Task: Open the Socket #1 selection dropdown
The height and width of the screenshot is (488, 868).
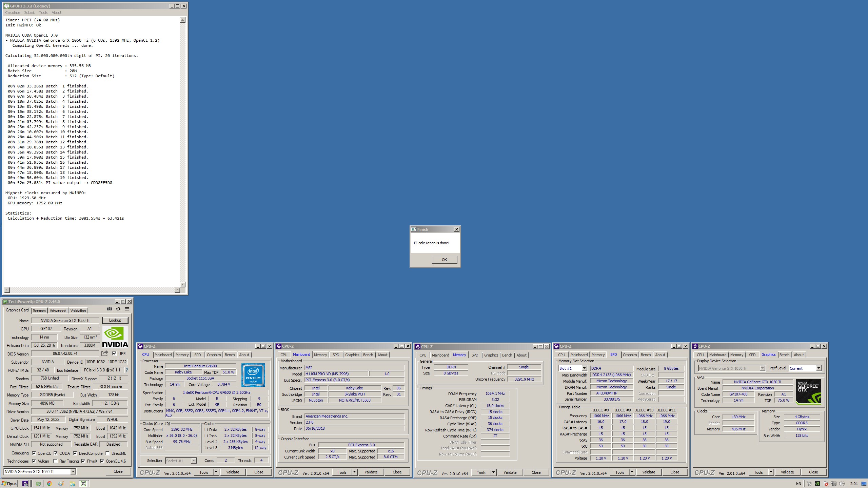Action: tap(194, 461)
